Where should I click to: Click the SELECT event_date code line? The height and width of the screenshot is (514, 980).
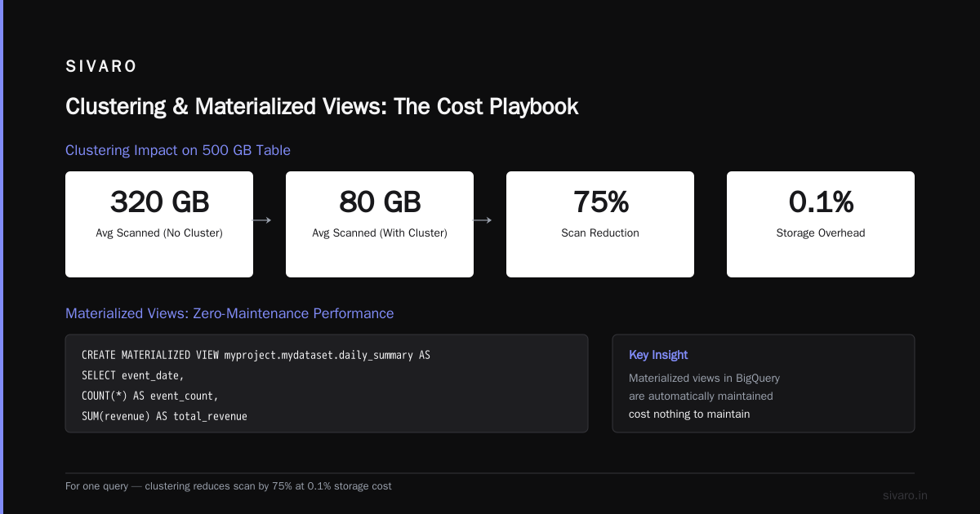[133, 376]
